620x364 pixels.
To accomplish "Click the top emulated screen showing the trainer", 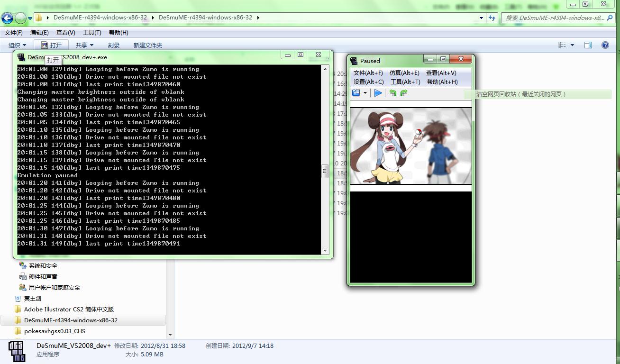I will click(x=411, y=146).
